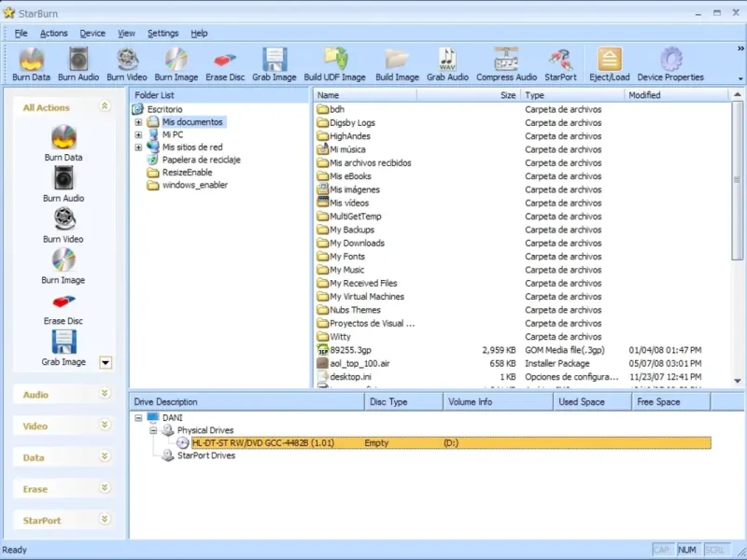Click the Eject/Load toolbar button

click(609, 64)
